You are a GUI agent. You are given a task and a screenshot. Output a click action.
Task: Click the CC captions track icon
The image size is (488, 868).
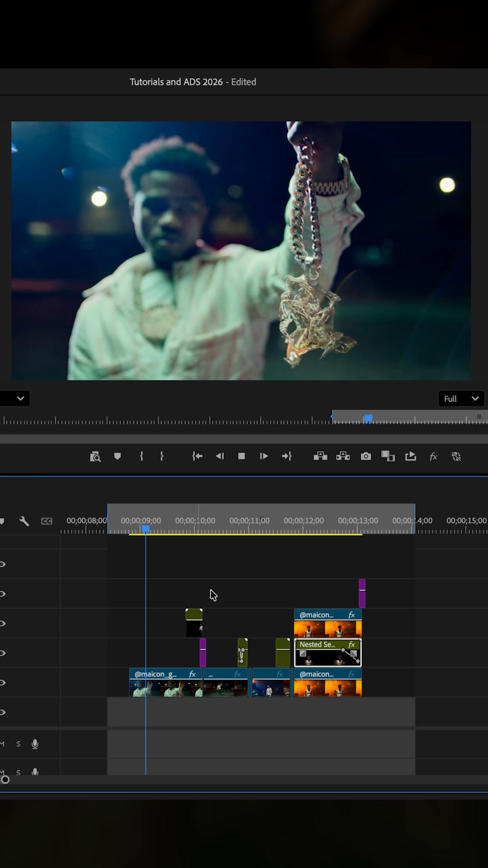47,521
